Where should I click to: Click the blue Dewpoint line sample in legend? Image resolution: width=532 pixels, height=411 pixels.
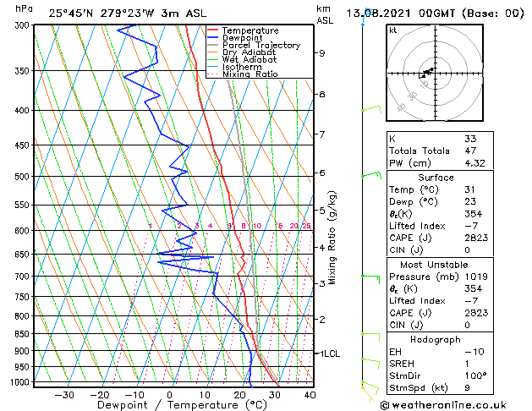coord(213,38)
